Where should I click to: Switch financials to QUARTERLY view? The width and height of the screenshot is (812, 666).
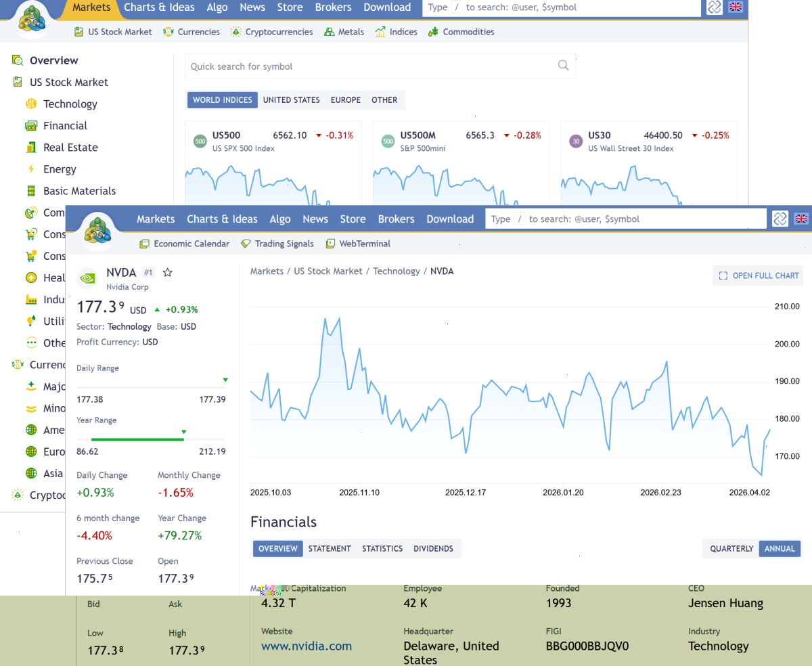(x=731, y=548)
